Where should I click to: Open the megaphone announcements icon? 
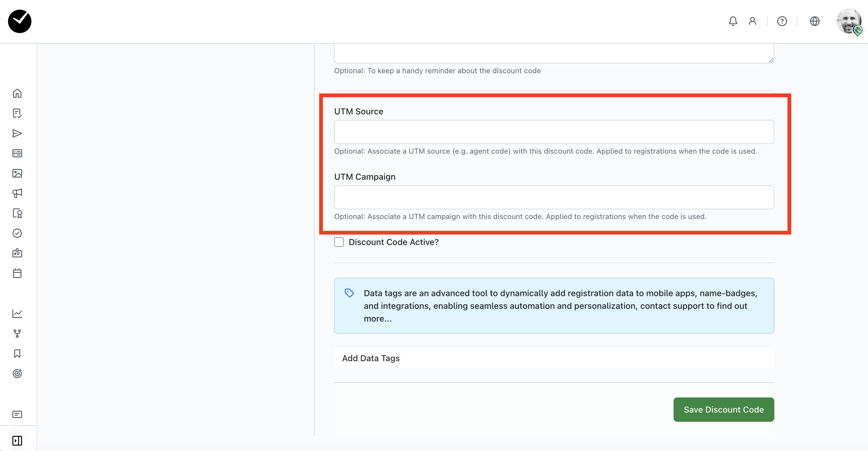pyautogui.click(x=17, y=193)
